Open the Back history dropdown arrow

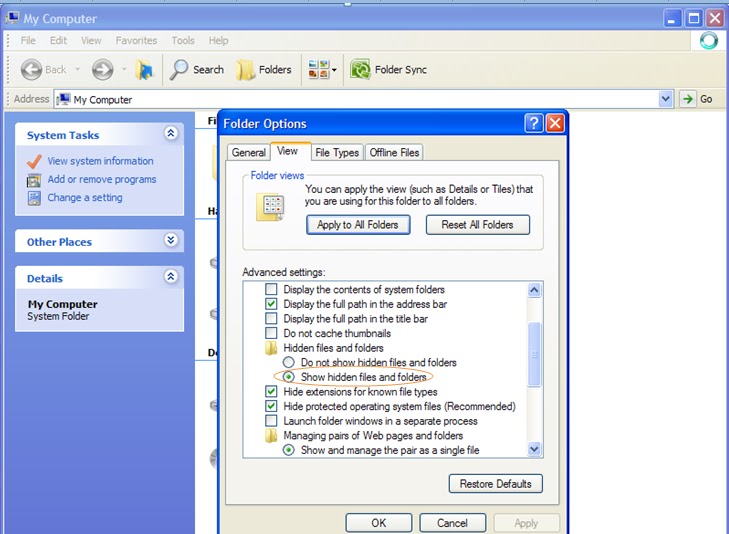[x=78, y=70]
